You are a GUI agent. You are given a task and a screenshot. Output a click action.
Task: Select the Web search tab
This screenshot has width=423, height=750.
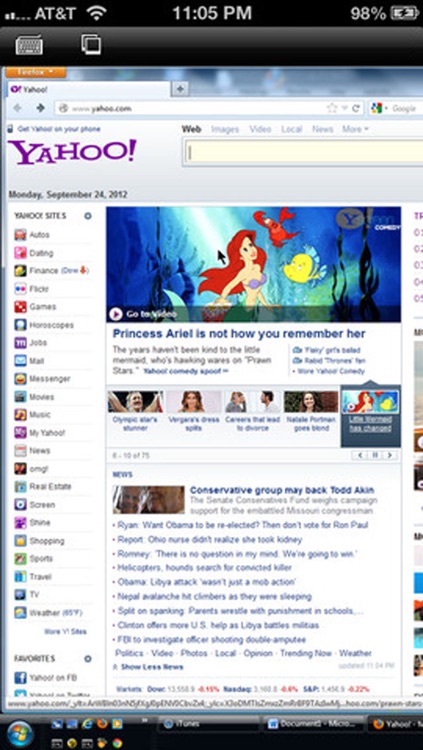[x=191, y=129]
